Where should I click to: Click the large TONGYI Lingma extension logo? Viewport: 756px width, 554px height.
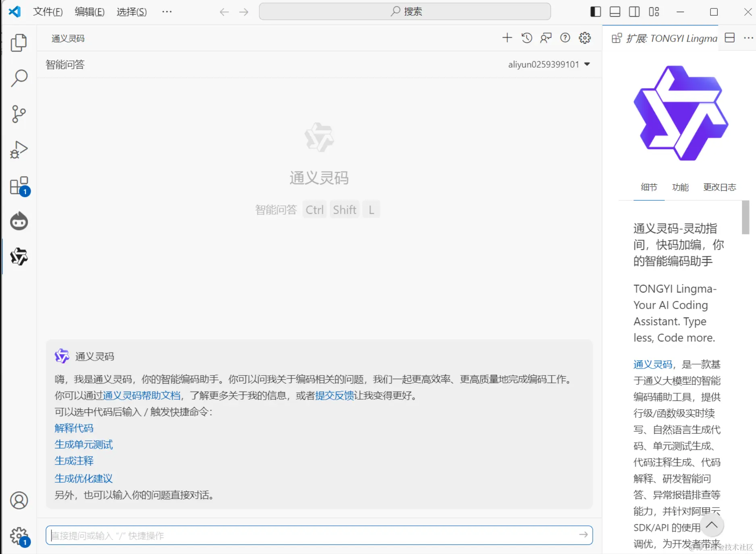(681, 113)
